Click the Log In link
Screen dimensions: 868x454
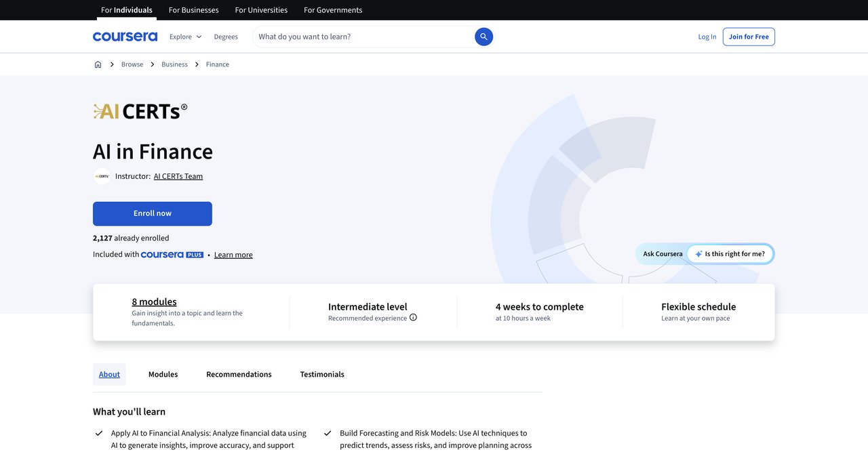coord(707,37)
